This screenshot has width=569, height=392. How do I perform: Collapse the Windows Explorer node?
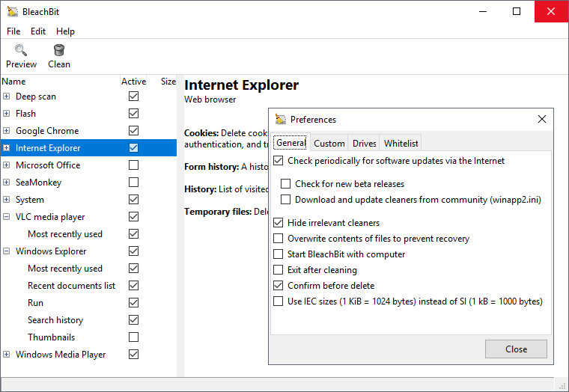coord(6,251)
